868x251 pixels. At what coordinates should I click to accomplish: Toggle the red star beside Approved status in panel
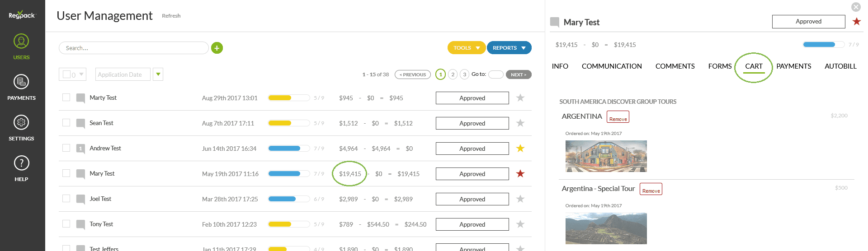pyautogui.click(x=856, y=22)
